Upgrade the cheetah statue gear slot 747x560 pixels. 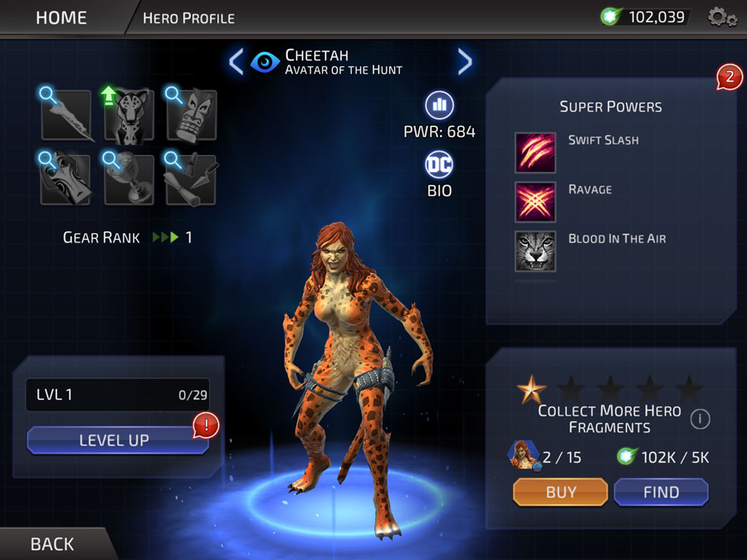[129, 115]
